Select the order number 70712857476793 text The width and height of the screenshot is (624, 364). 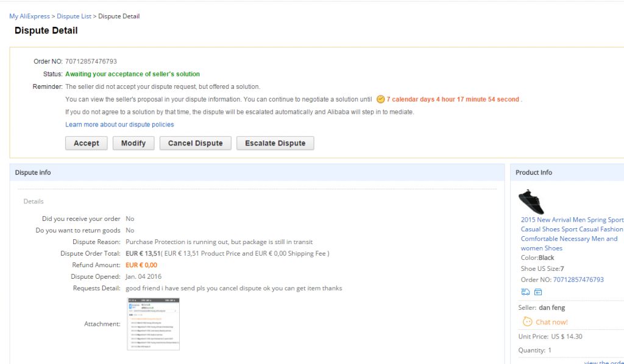coord(91,61)
